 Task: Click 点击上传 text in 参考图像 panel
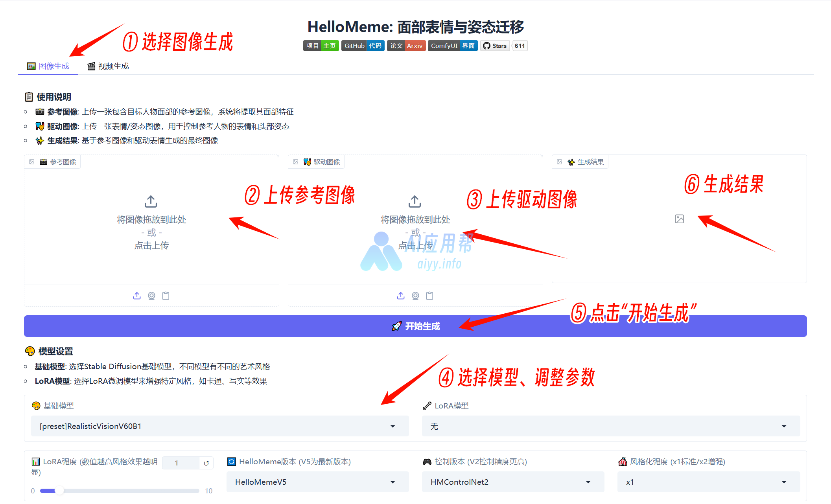(x=151, y=246)
